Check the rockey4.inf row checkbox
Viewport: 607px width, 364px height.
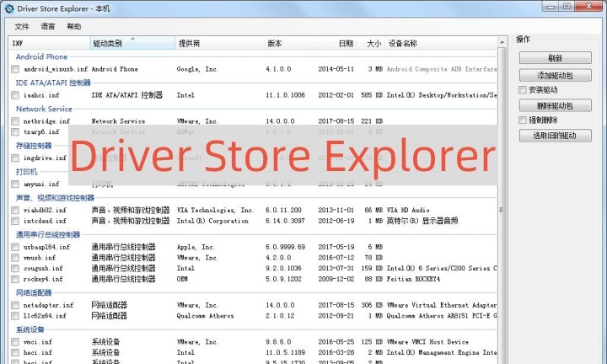click(x=15, y=279)
